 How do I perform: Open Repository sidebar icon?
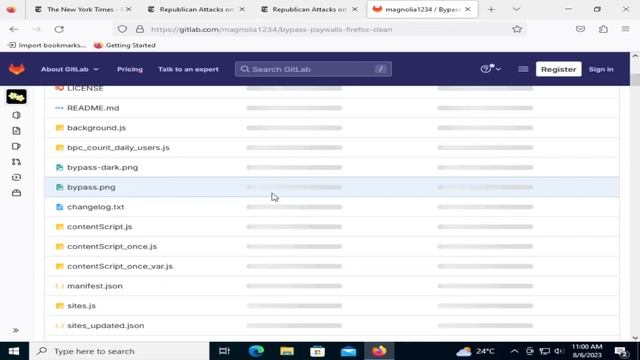point(16,131)
